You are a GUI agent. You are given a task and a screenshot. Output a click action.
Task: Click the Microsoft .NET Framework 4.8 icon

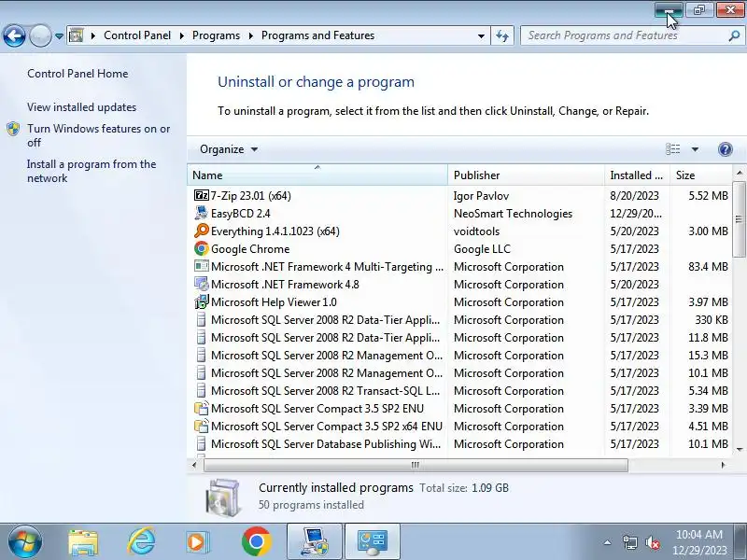click(x=202, y=284)
